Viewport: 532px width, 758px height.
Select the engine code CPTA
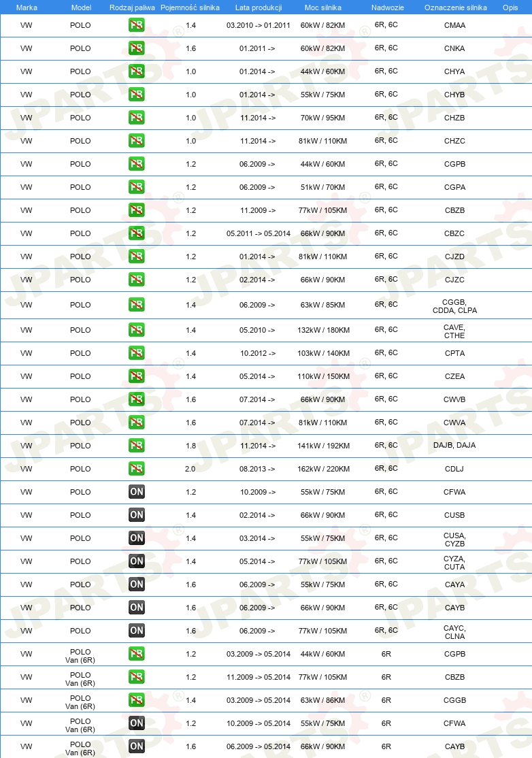(454, 353)
